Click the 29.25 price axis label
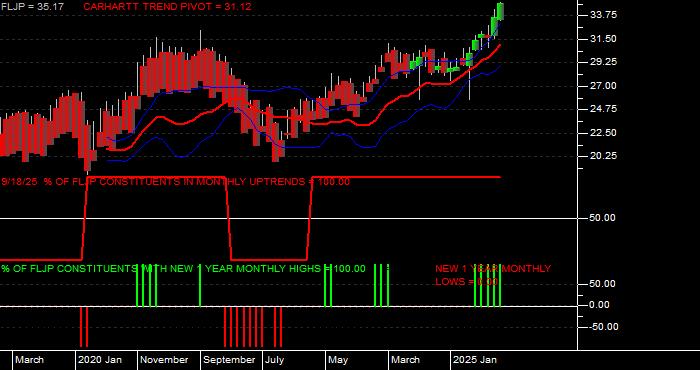700x370 pixels. pos(603,62)
